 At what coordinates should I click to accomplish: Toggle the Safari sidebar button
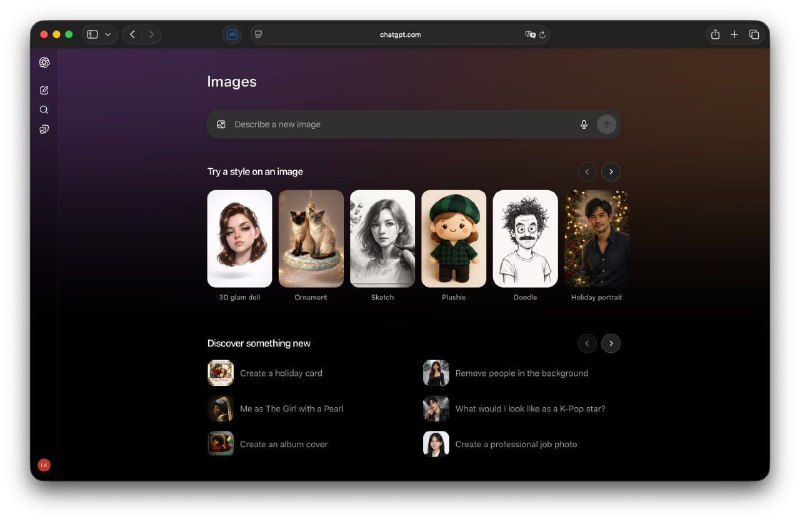92,34
